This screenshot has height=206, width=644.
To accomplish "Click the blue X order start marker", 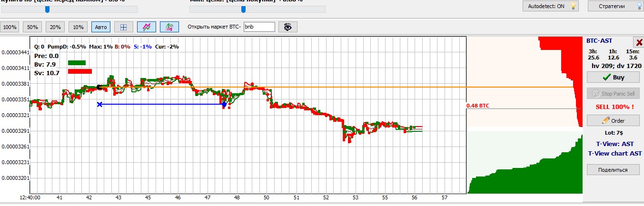I will tap(99, 104).
